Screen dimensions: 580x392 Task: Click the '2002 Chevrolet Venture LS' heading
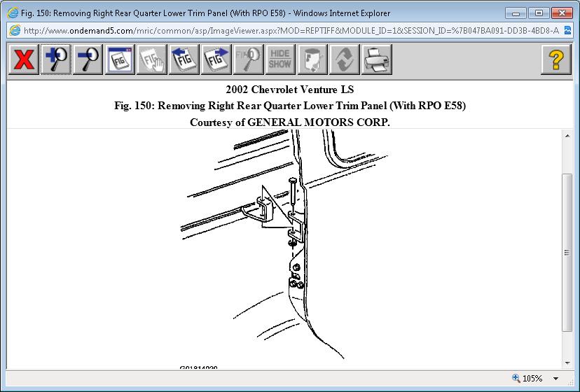pyautogui.click(x=289, y=90)
